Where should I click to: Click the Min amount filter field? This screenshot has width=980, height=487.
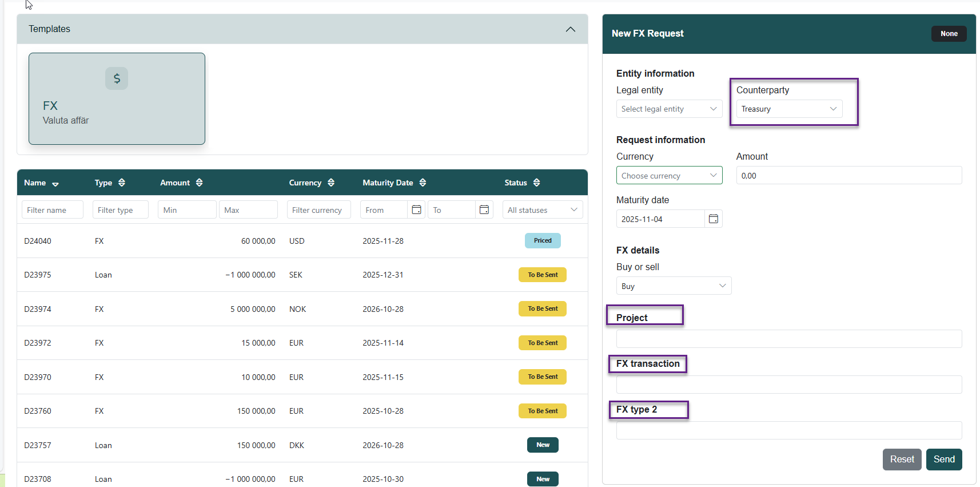pos(187,210)
